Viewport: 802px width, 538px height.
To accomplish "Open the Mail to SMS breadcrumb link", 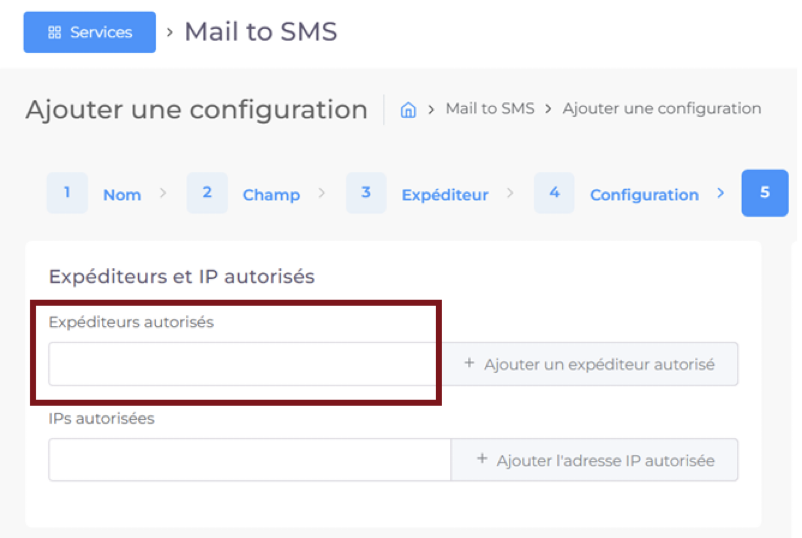I will (489, 108).
